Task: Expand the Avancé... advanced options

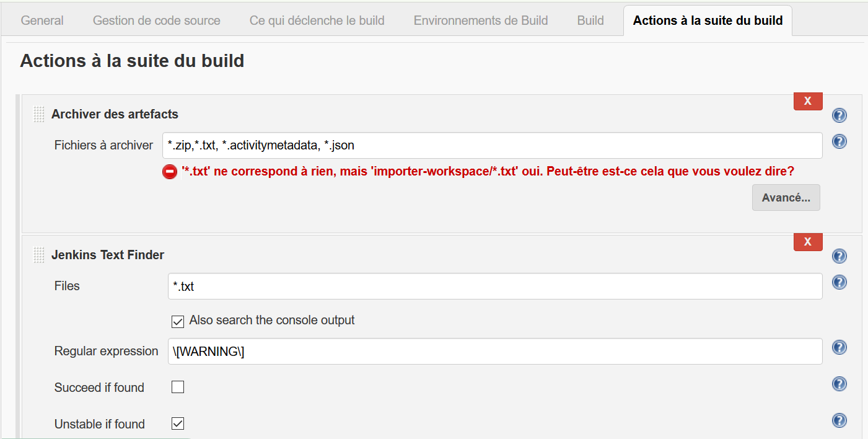Action: 786,198
